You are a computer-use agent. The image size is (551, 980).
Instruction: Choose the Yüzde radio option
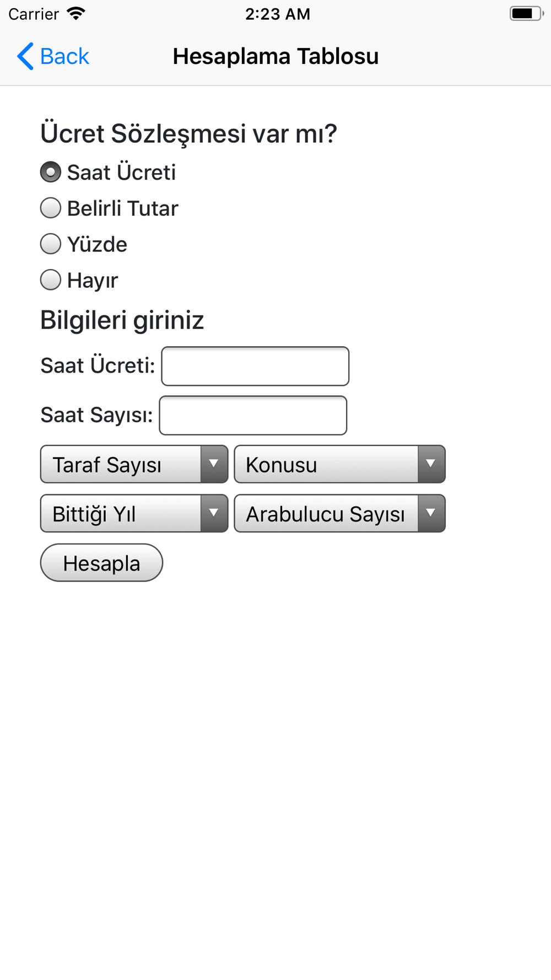51,244
